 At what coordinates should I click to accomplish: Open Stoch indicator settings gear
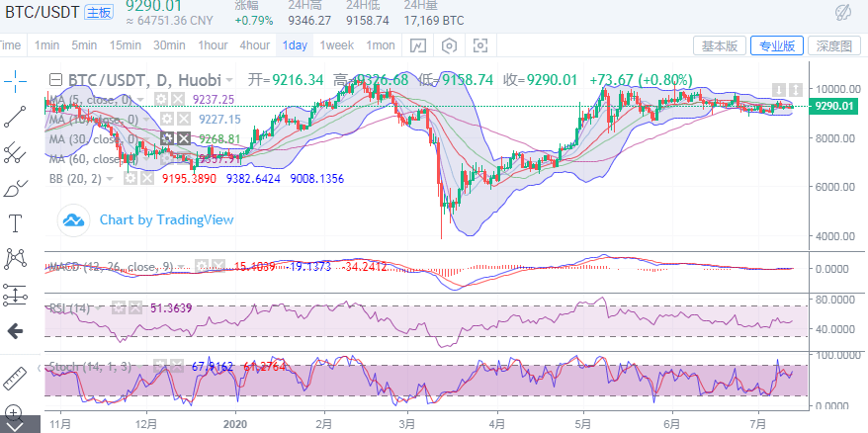[x=160, y=366]
